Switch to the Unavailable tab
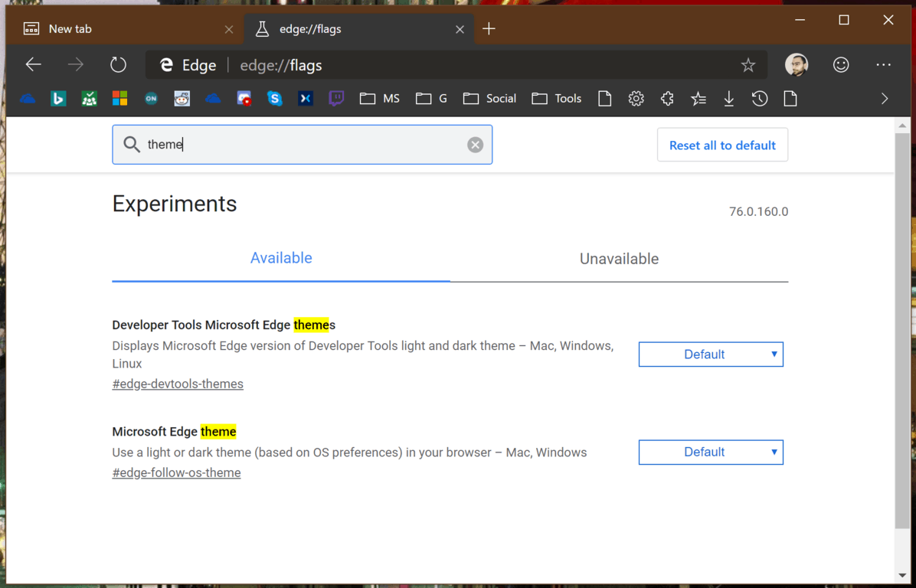This screenshot has height=588, width=916. pyautogui.click(x=620, y=259)
